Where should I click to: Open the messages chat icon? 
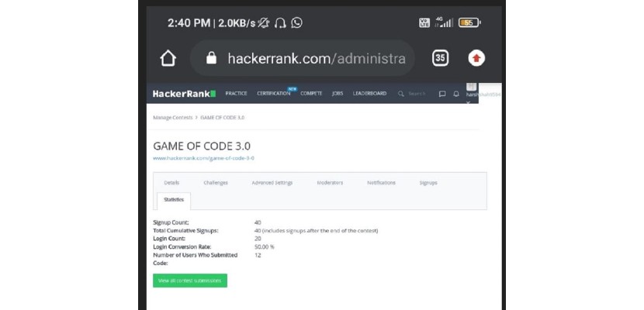click(x=442, y=94)
